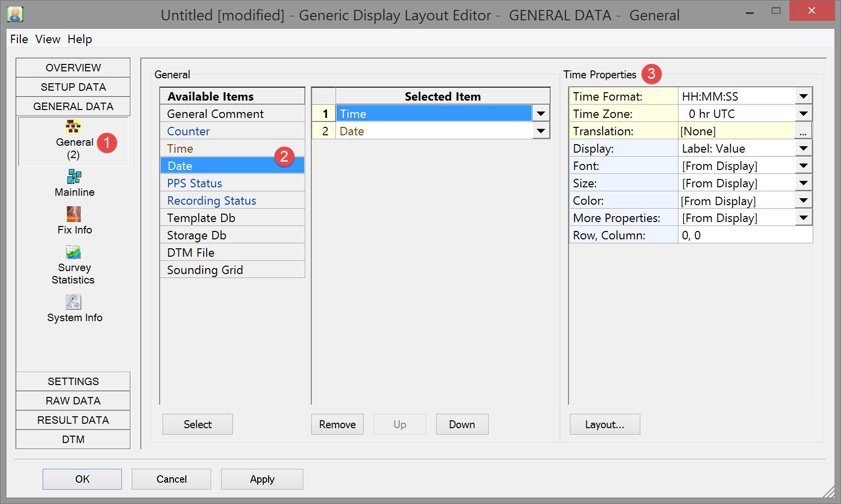Image resolution: width=841 pixels, height=504 pixels.
Task: Select the System Info icon
Action: tap(73, 302)
